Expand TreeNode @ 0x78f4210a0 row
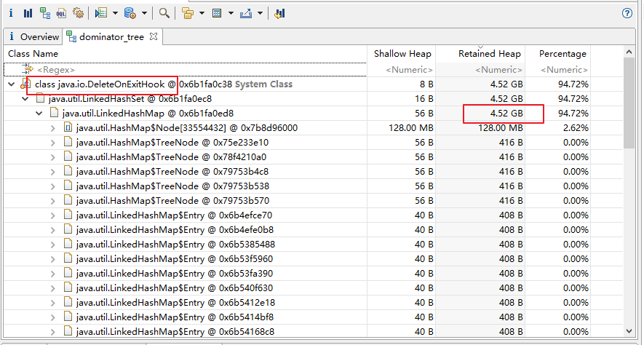The height and width of the screenshot is (345, 644). point(53,157)
